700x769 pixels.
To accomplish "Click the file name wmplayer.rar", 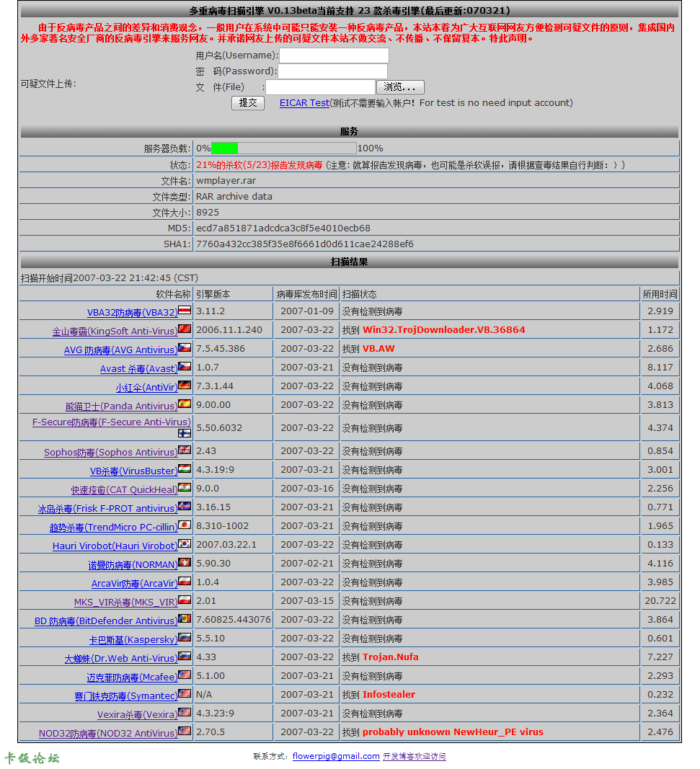I will [226, 180].
